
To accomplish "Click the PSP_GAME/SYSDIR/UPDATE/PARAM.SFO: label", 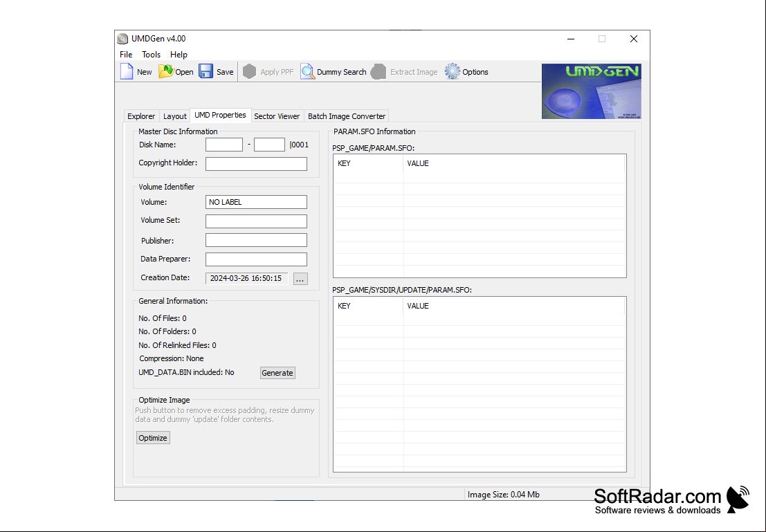I will 402,290.
